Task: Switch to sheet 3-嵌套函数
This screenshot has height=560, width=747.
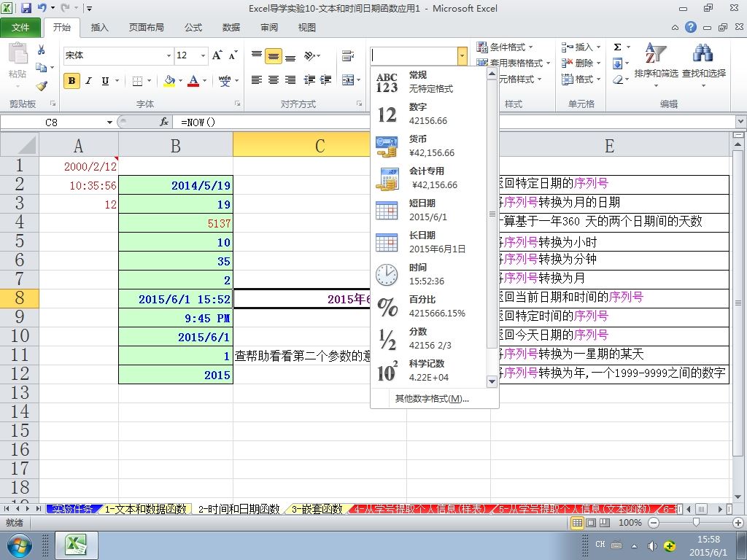Action: pos(317,509)
